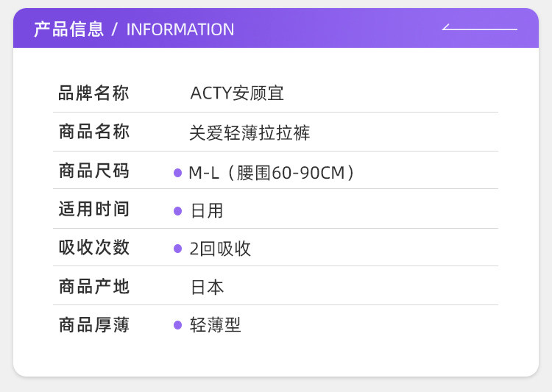Click the purple dot beside M-L size
The image size is (552, 392).
coord(177,173)
